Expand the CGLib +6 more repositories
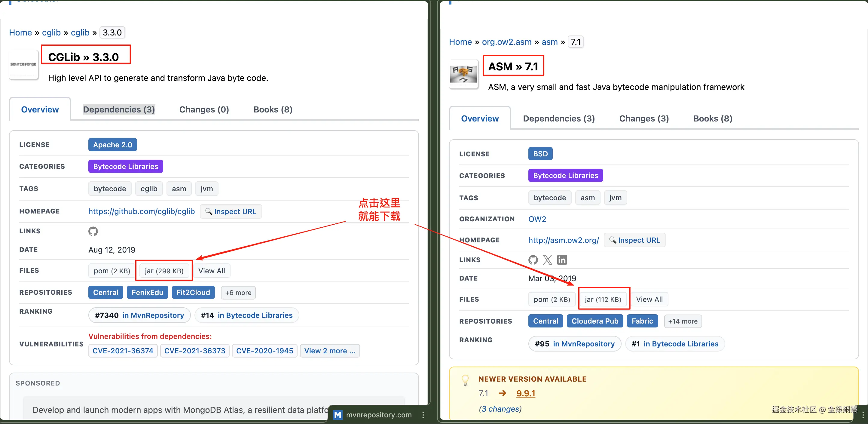The image size is (868, 424). click(x=238, y=293)
